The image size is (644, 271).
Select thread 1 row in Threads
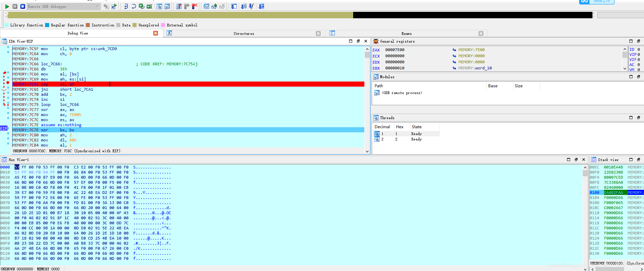tap(406, 134)
